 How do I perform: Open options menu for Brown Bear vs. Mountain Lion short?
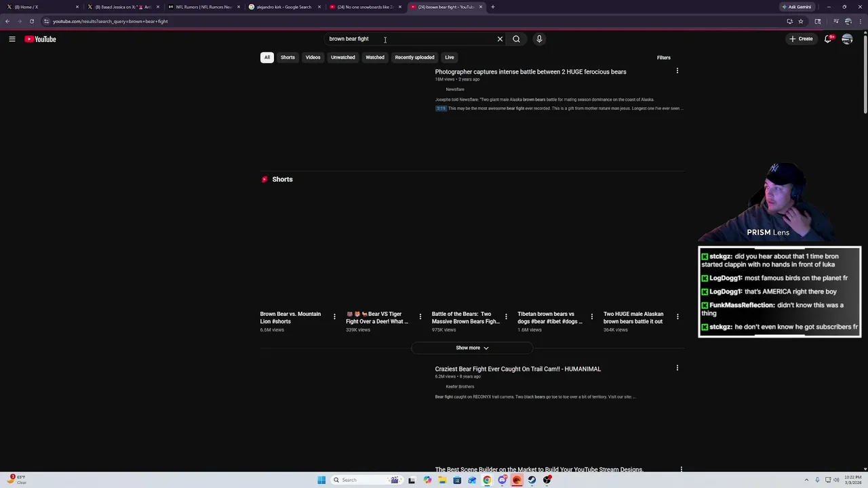click(334, 317)
